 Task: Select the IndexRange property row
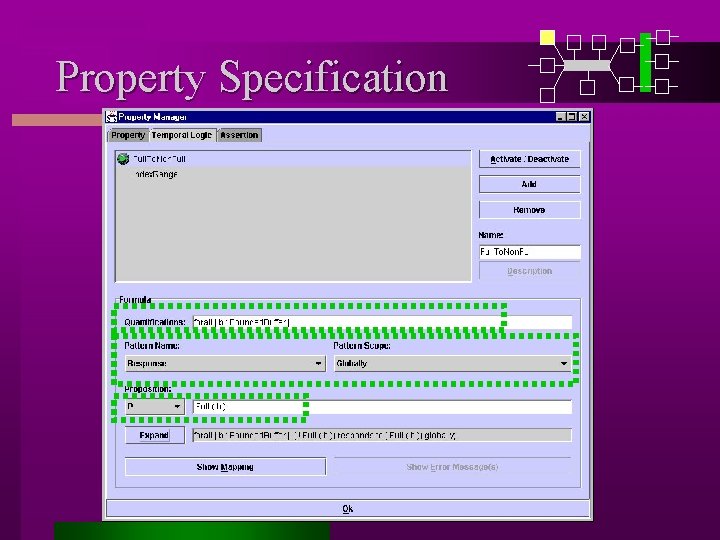click(x=293, y=174)
